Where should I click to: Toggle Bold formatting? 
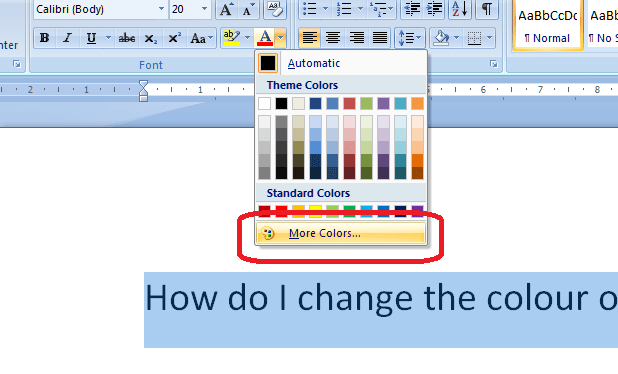pyautogui.click(x=45, y=38)
